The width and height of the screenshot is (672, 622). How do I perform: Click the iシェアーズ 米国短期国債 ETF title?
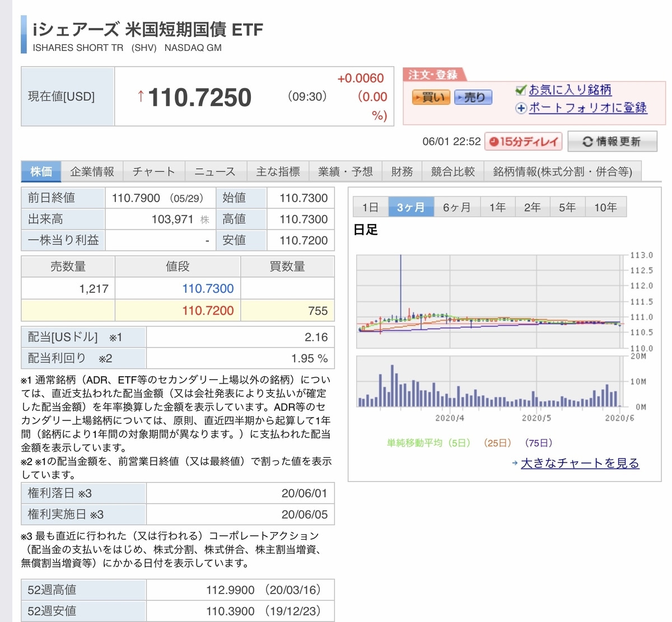148,29
